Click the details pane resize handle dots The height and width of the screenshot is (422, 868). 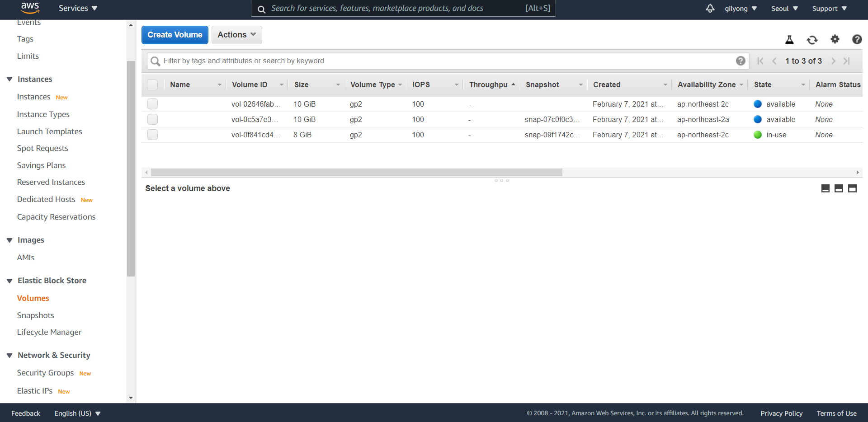(501, 181)
